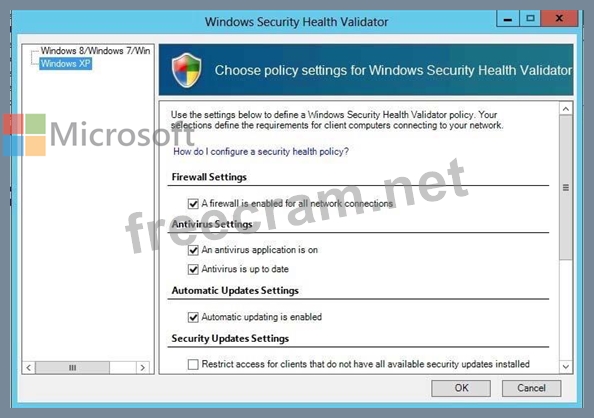
Task: Click the tree pane left scroll arrow
Action: coord(29,368)
